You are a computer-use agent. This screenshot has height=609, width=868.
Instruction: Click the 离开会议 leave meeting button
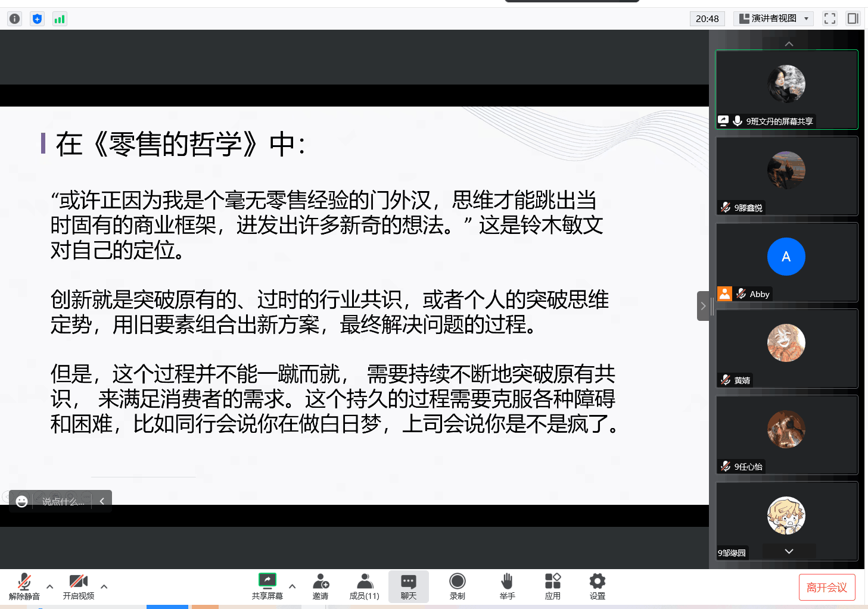pyautogui.click(x=826, y=588)
